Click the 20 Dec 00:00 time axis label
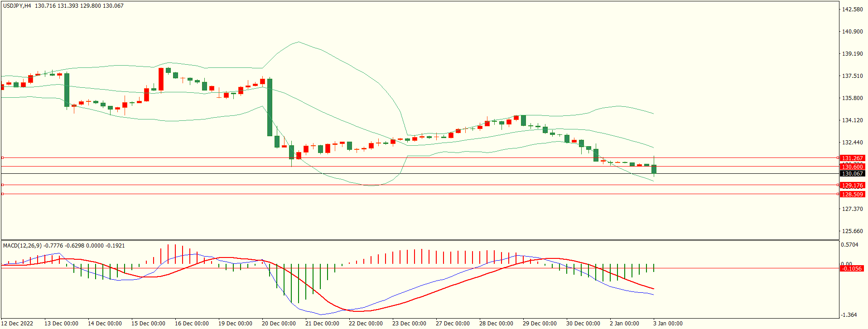 pyautogui.click(x=279, y=323)
